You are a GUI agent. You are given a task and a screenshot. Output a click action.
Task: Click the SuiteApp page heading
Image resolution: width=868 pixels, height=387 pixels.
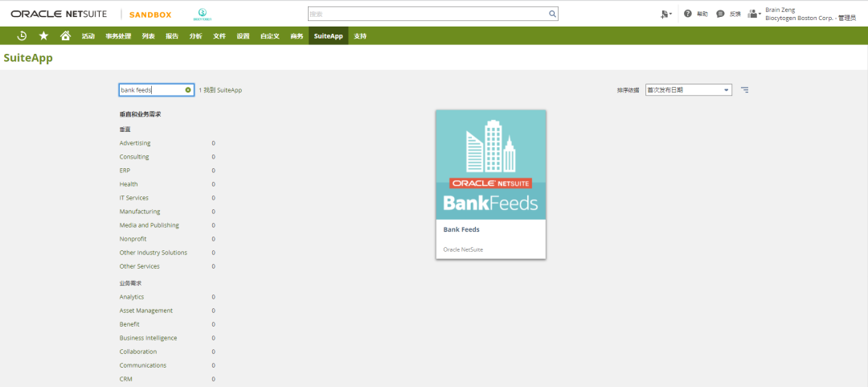(28, 58)
